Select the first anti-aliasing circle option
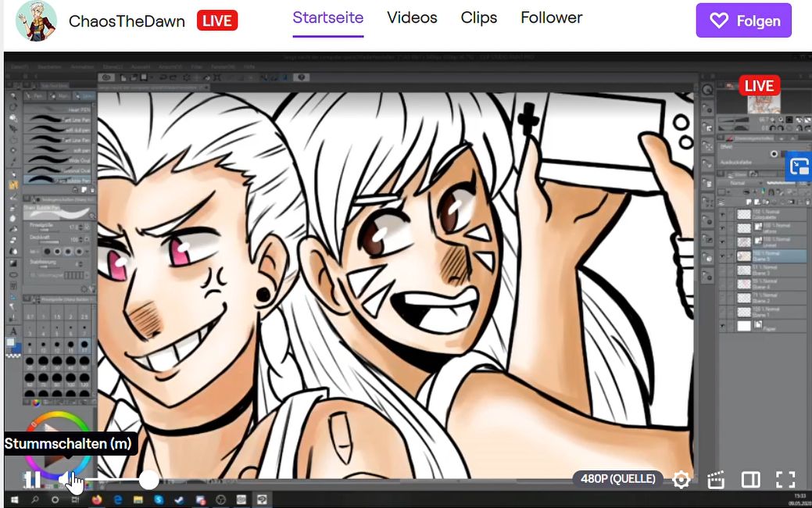The image size is (812, 508). tap(47, 251)
